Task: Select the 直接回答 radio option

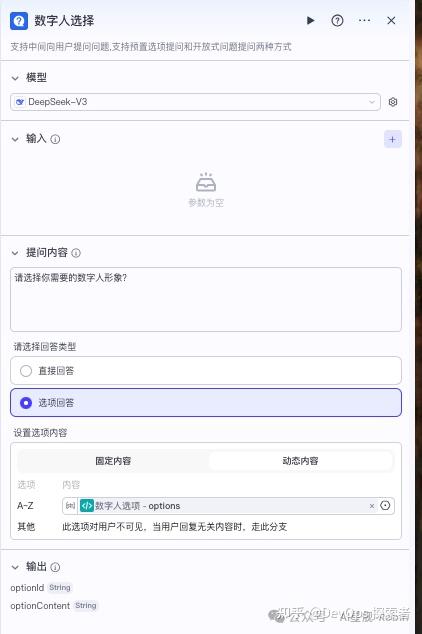Action: click(x=206, y=371)
